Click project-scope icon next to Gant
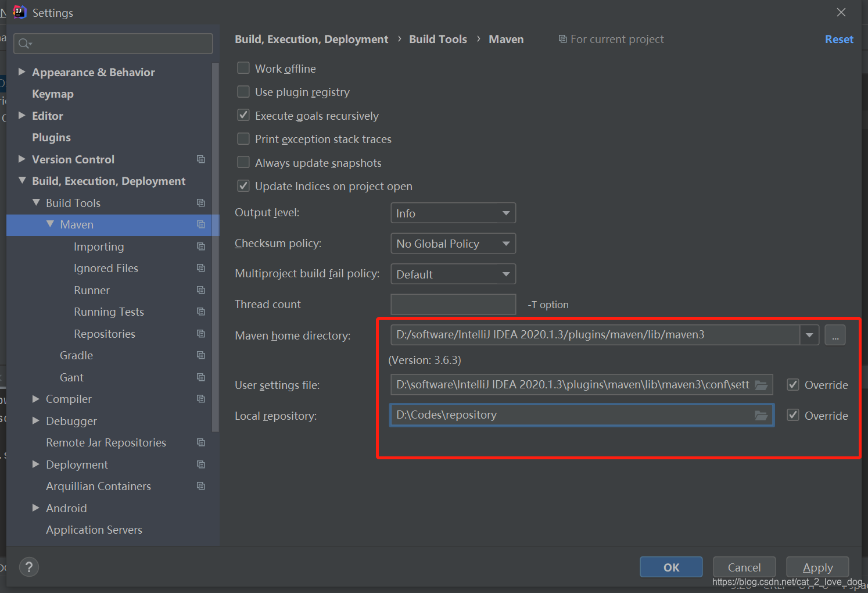This screenshot has height=593, width=868. [201, 377]
